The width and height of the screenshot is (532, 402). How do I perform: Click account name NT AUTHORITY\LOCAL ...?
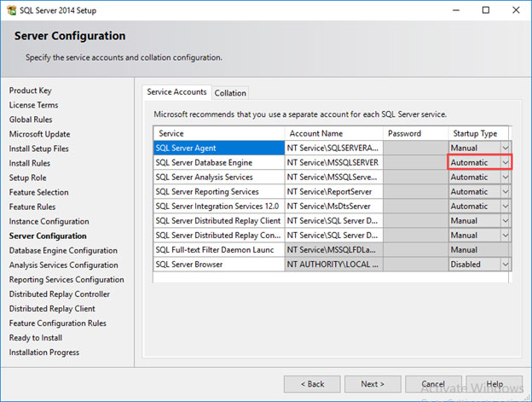click(x=334, y=265)
